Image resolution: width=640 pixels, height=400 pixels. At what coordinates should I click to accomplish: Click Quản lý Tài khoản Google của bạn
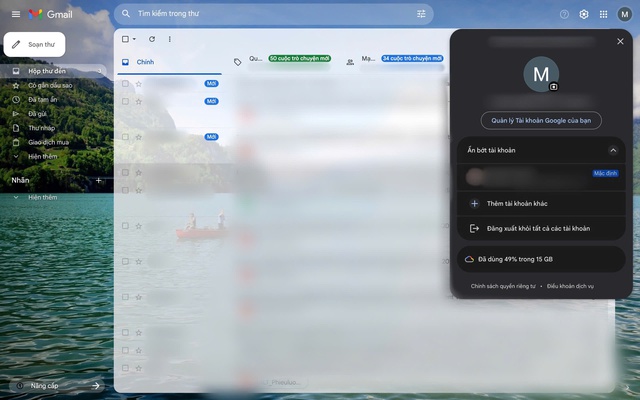coord(541,120)
